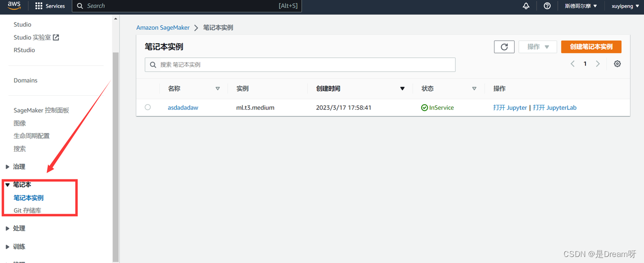Open the Services grid menu
This screenshot has height=263, width=644.
pos(50,6)
